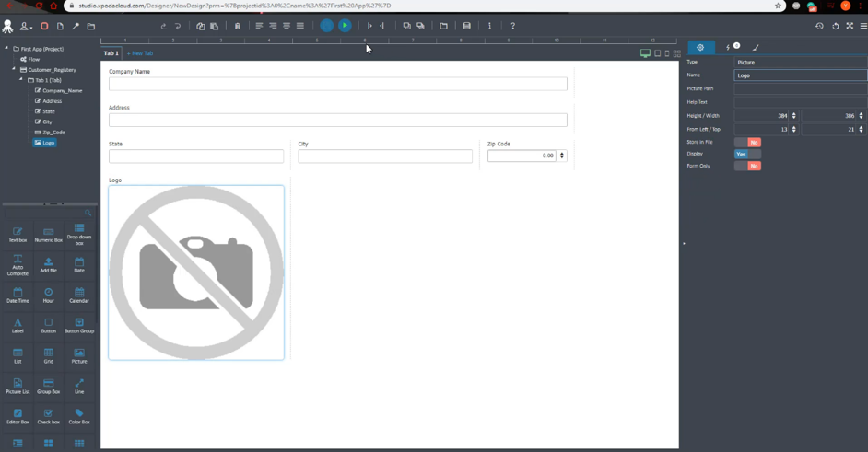The image size is (868, 452).
Task: Open help via question mark icon
Action: click(x=512, y=26)
